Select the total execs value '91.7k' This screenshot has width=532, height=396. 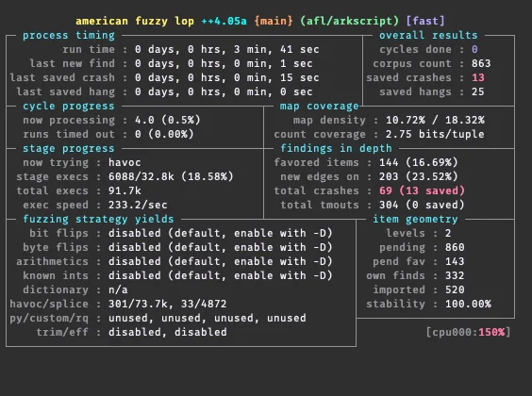pyautogui.click(x=125, y=190)
